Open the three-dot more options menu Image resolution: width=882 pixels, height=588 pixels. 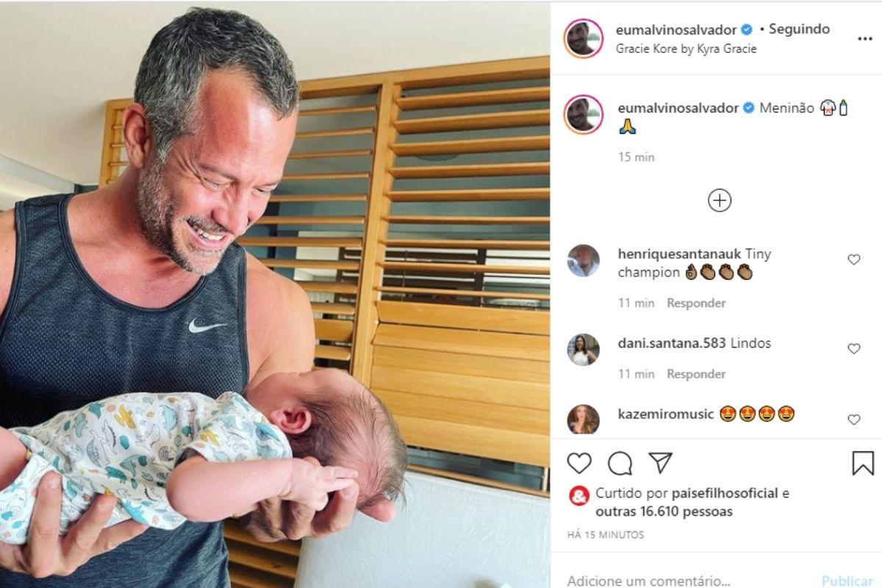[x=865, y=38]
